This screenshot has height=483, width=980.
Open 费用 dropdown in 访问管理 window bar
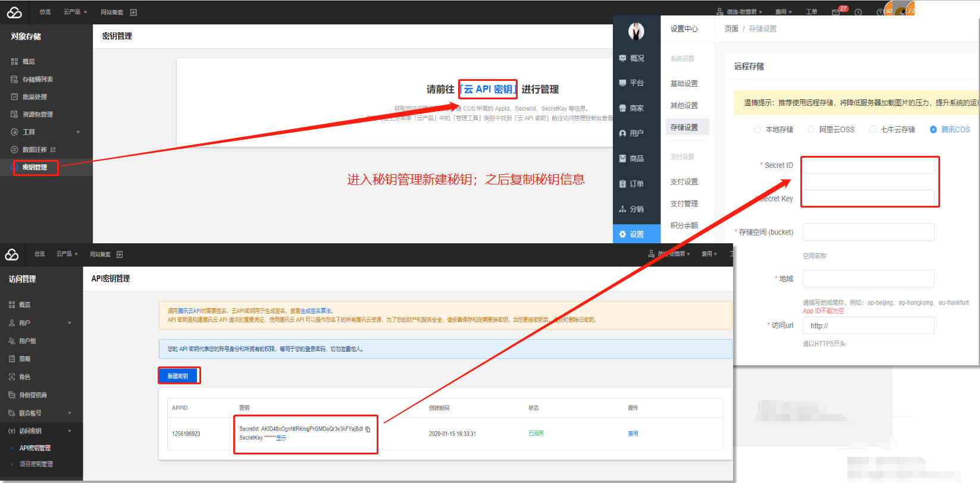point(709,255)
